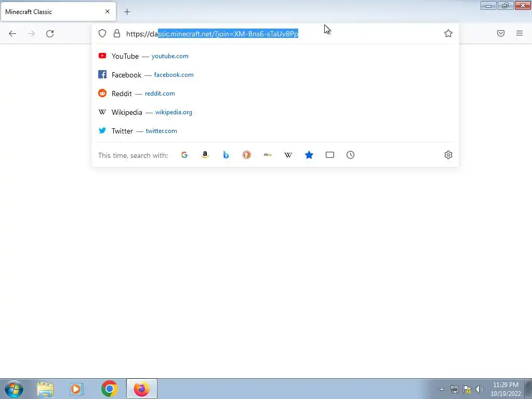This screenshot has width=532, height=399.
Task: Launch Windows Media Player from taskbar
Action: pyautogui.click(x=77, y=389)
